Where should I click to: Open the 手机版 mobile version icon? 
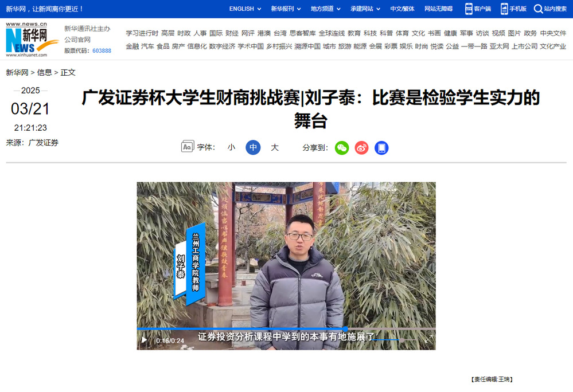(504, 9)
